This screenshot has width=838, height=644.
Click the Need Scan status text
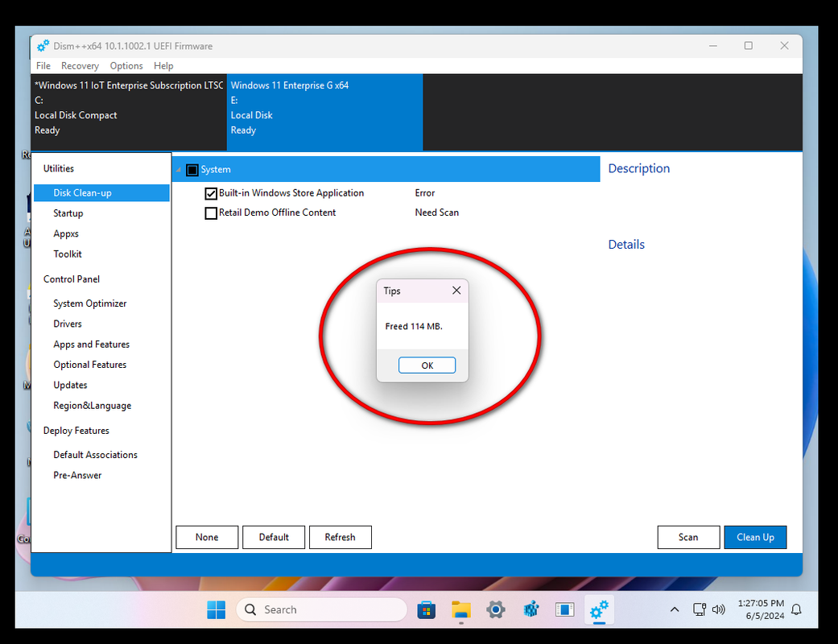click(436, 213)
